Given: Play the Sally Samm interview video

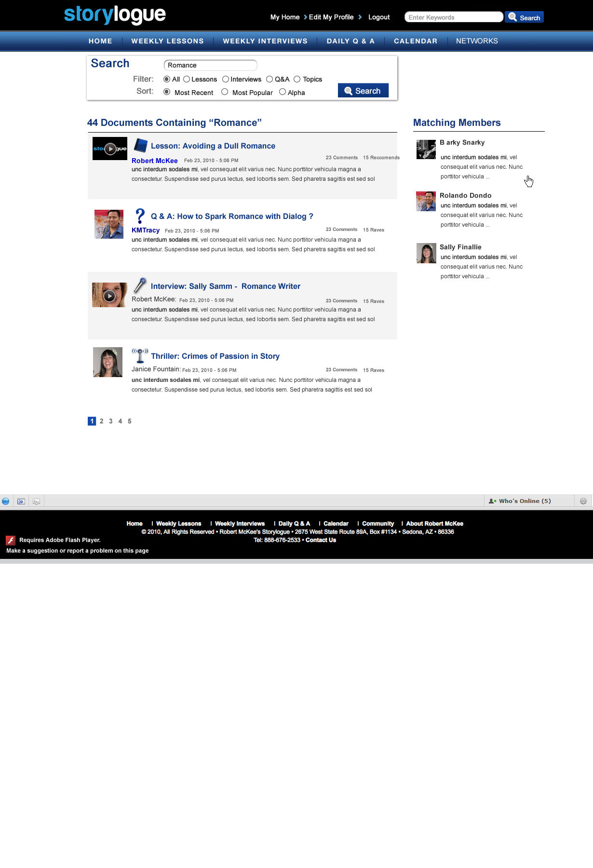Looking at the screenshot, I should coord(109,296).
